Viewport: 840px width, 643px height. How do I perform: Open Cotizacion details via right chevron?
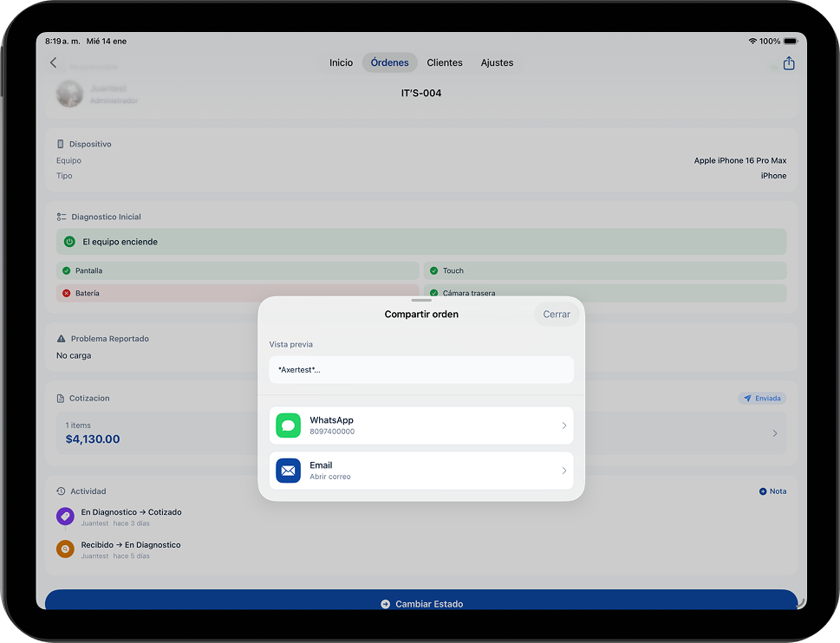coord(774,433)
